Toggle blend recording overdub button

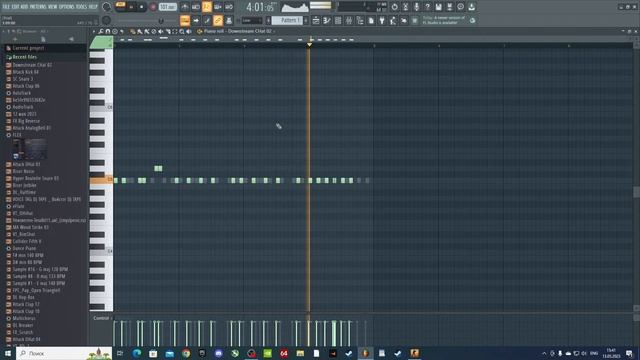tap(218, 7)
